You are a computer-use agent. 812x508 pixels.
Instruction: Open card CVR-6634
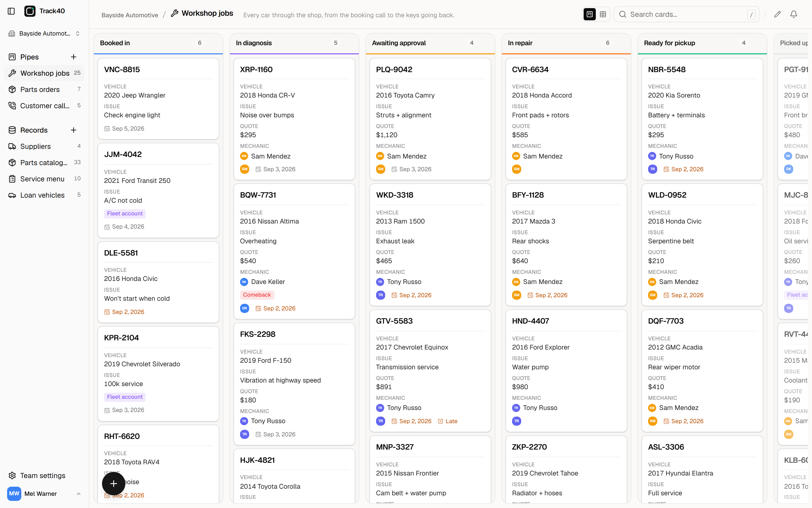(x=566, y=119)
